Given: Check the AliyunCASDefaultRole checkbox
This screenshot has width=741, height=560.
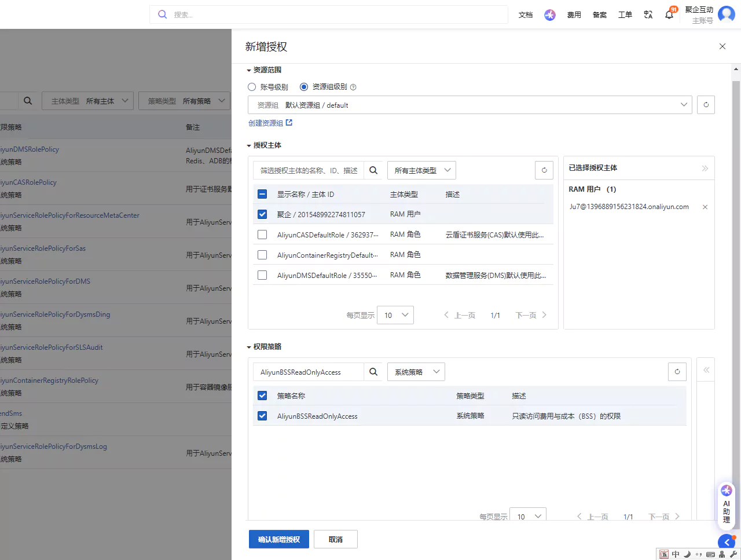Looking at the screenshot, I should pos(262,235).
